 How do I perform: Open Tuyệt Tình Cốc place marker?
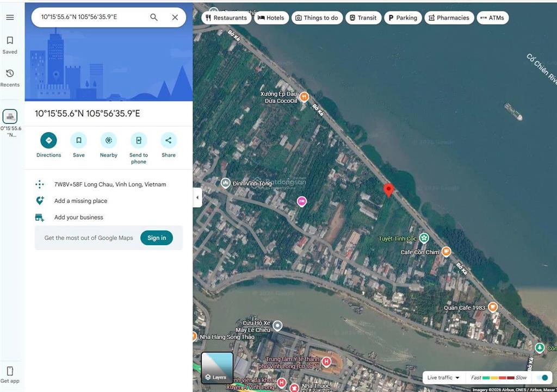[x=424, y=238]
